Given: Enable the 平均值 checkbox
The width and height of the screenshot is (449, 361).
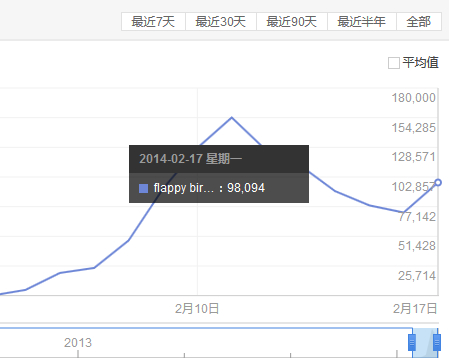Looking at the screenshot, I should [x=394, y=63].
